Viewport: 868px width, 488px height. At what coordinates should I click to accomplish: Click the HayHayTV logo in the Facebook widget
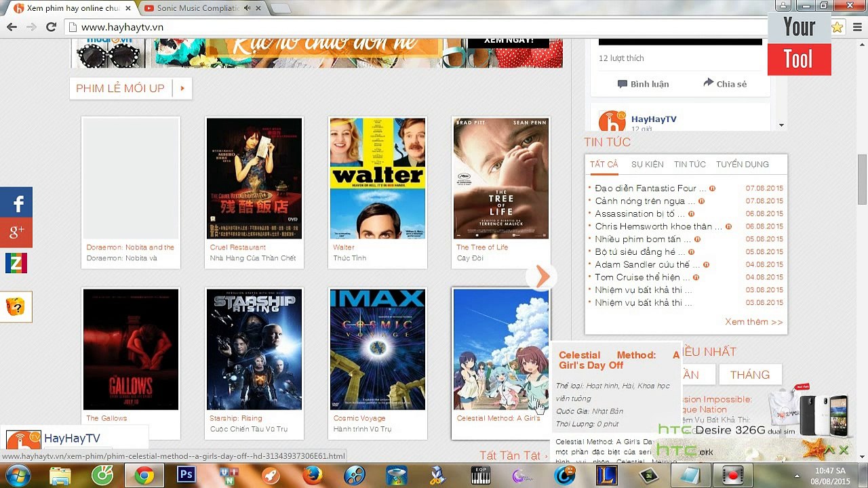612,121
